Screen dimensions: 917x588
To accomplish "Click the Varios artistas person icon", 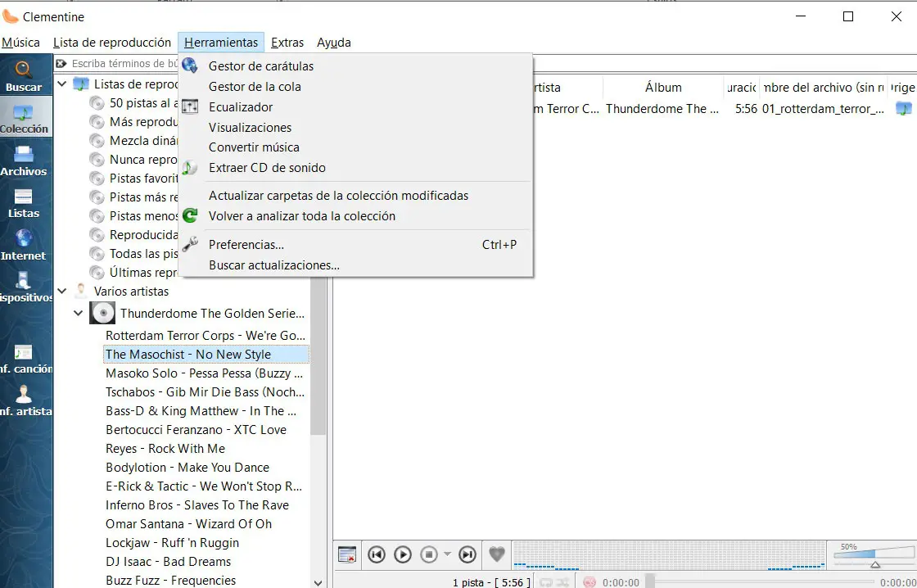I will click(81, 291).
